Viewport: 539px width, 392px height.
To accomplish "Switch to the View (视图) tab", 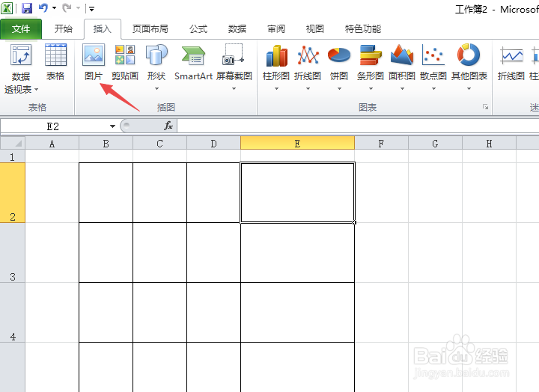I will click(315, 29).
